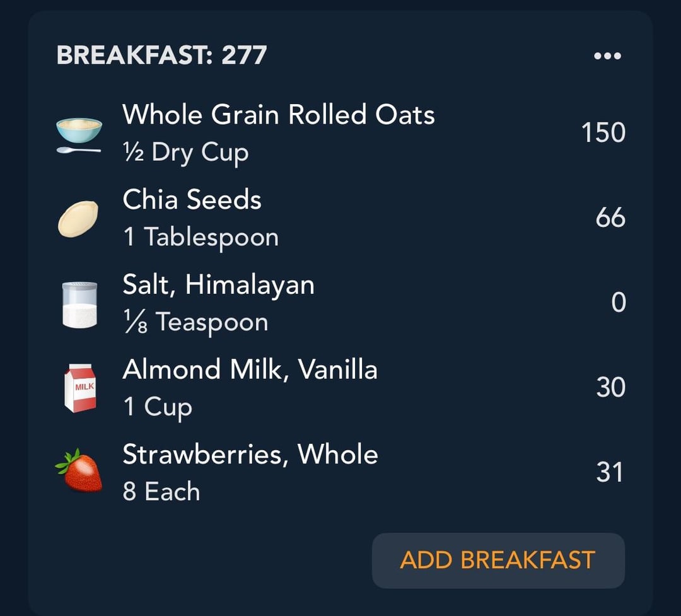Click the oatmeal bowl icon
Image resolution: width=681 pixels, height=616 pixels.
click(79, 135)
